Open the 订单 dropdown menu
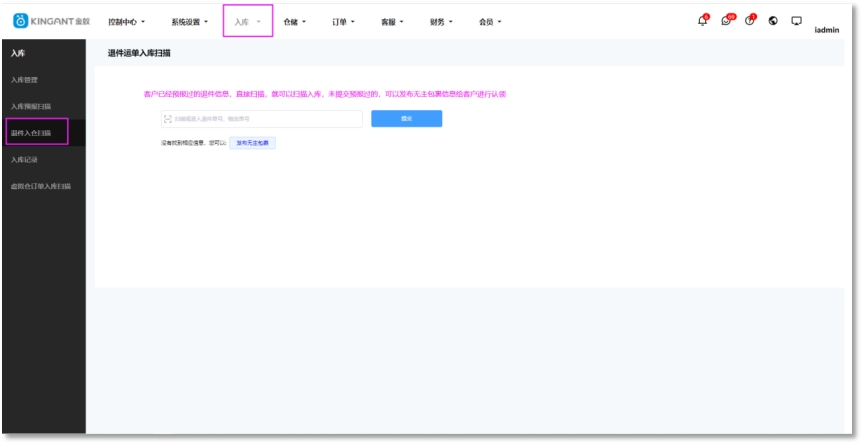The image size is (862, 444). click(344, 21)
